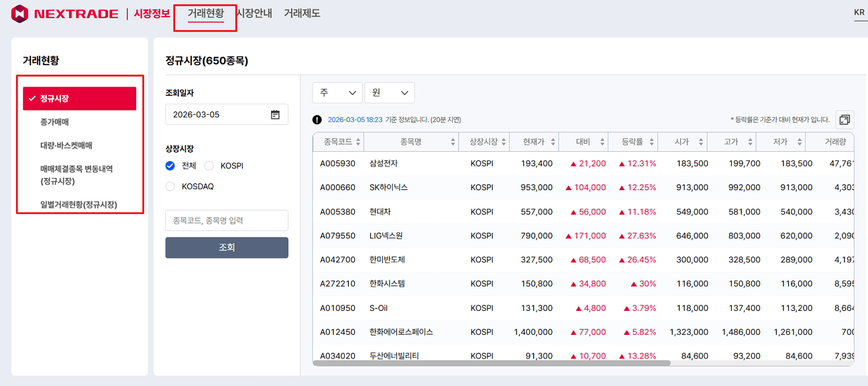This screenshot has width=868, height=386.
Task: Click the table horizontal scrollbar
Action: point(492,363)
